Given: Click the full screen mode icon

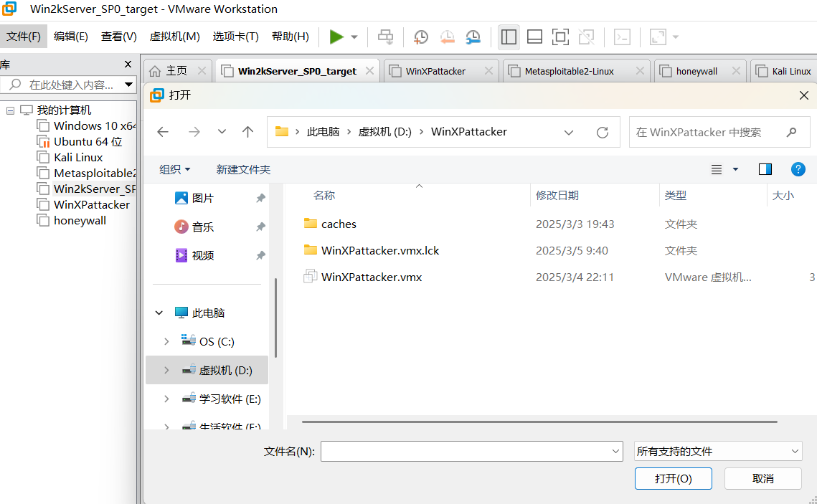Looking at the screenshot, I should 560,37.
